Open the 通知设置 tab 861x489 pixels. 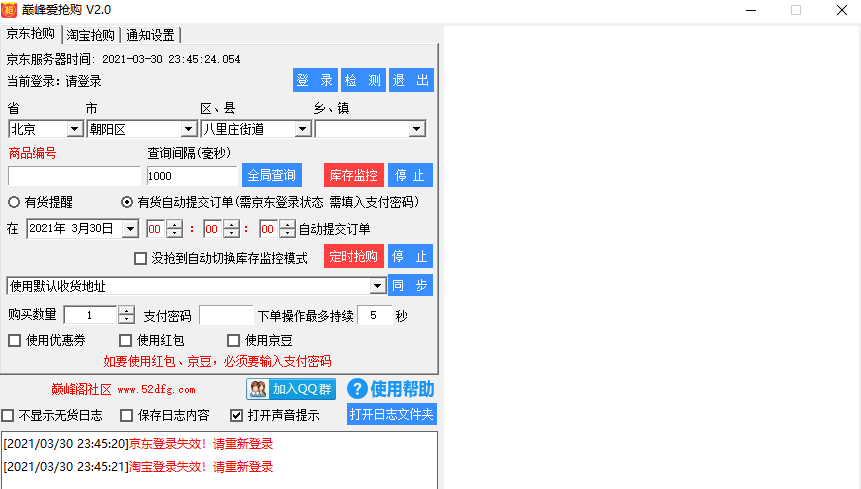click(150, 35)
